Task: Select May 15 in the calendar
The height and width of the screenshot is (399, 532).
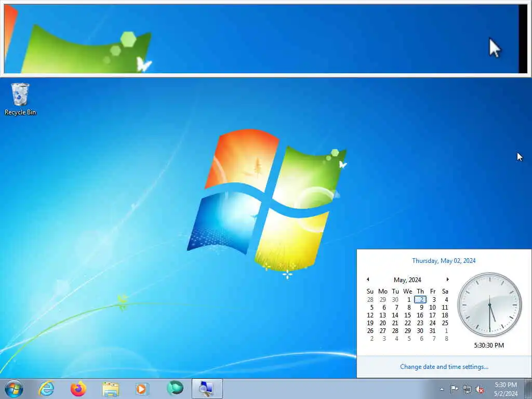Action: point(407,315)
